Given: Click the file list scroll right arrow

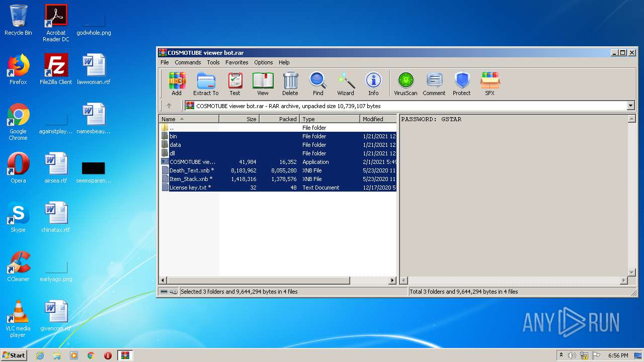Looking at the screenshot, I should coord(393,280).
